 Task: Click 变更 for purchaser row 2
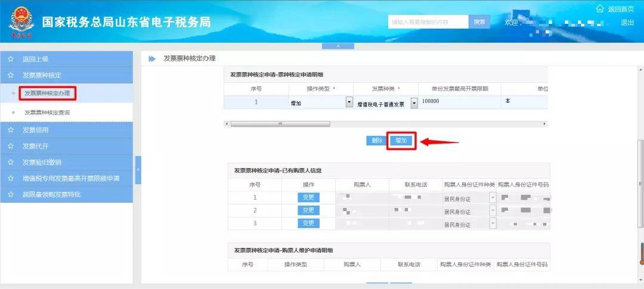tap(308, 210)
